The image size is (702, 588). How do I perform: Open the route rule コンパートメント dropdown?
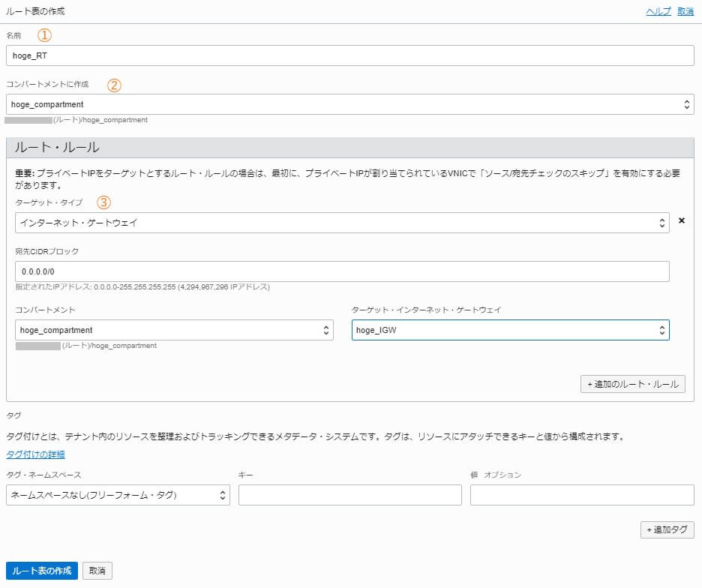coord(174,330)
